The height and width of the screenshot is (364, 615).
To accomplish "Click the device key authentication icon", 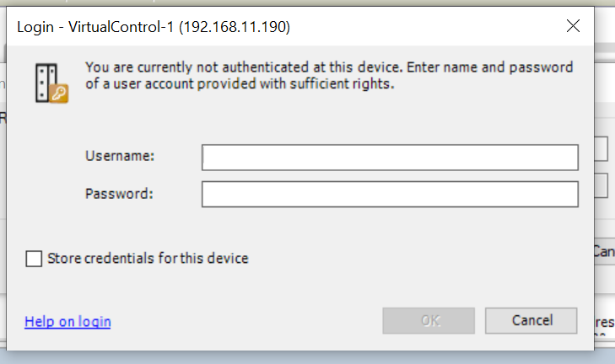I will pos(51,83).
